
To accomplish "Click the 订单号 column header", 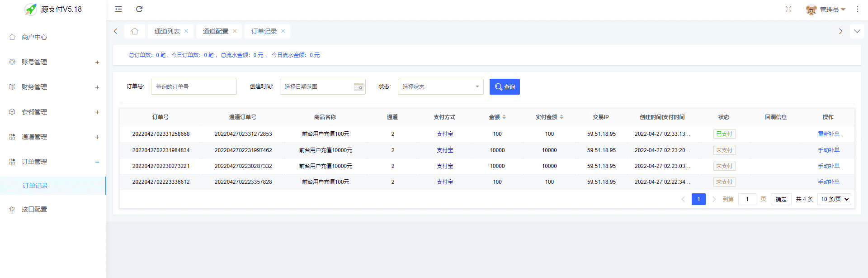I will point(160,117).
